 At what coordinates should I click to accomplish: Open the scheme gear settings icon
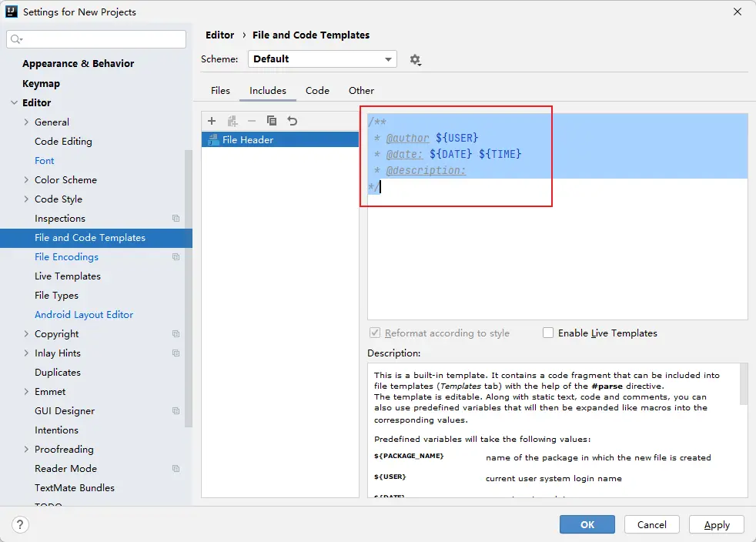[416, 60]
